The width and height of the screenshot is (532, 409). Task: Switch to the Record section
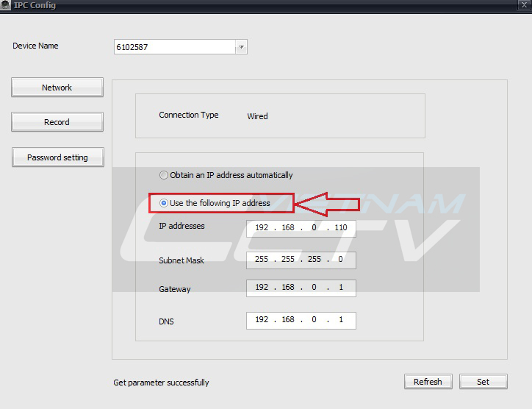click(x=57, y=122)
